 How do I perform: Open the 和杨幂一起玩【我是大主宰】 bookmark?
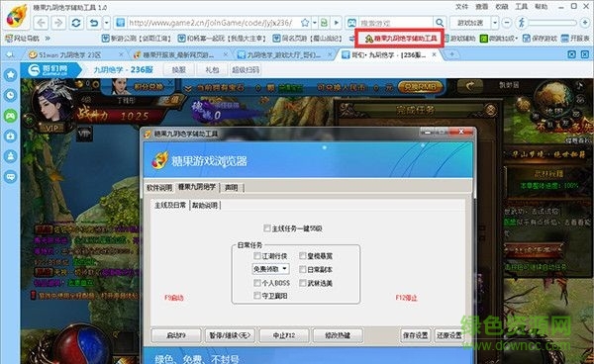222,39
